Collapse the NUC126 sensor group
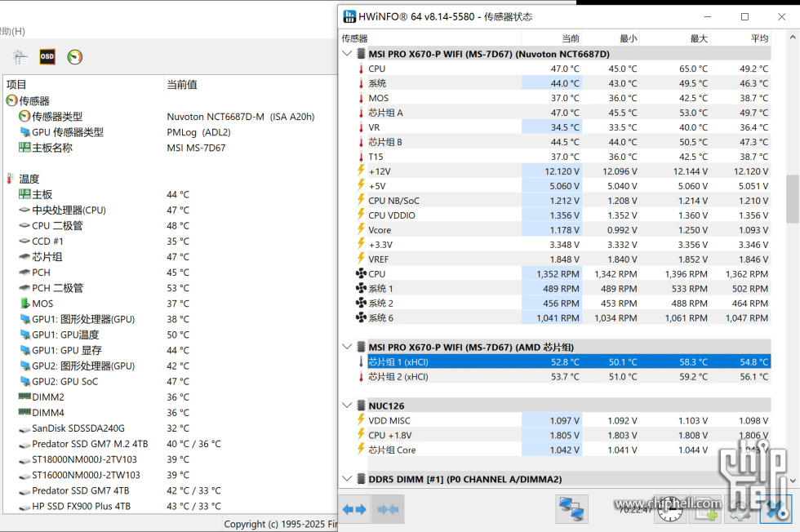The height and width of the screenshot is (532, 800). (x=348, y=406)
